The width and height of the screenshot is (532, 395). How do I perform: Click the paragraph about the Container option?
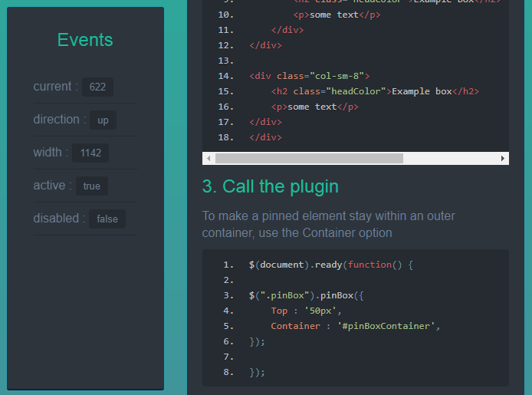tap(328, 224)
